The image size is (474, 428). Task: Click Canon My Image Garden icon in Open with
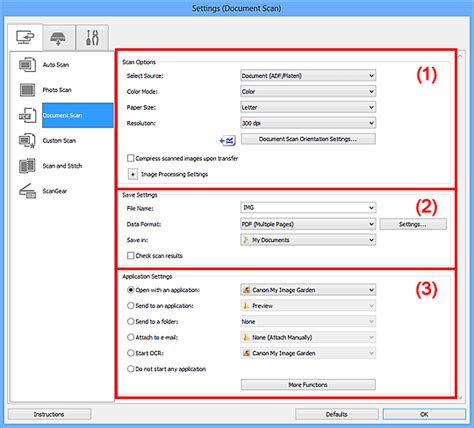click(x=246, y=290)
